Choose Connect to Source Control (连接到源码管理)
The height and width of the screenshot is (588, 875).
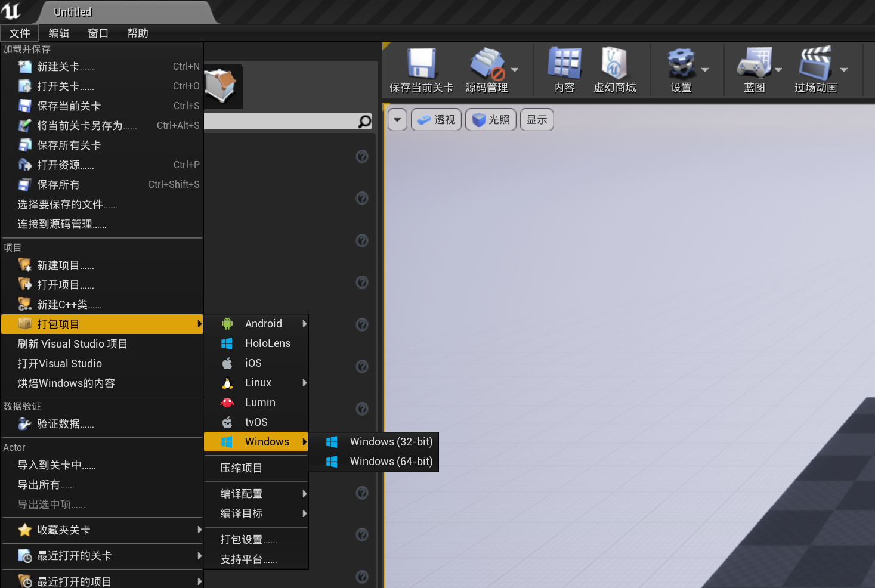coord(102,224)
